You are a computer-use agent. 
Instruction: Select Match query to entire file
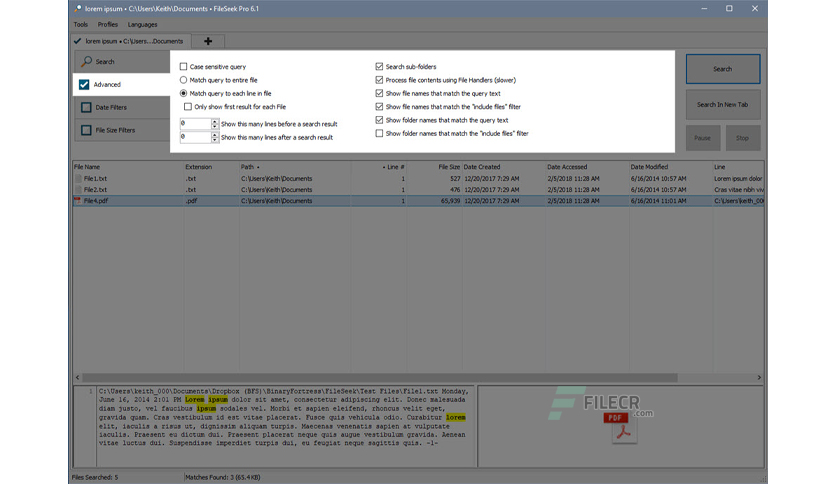coord(183,80)
